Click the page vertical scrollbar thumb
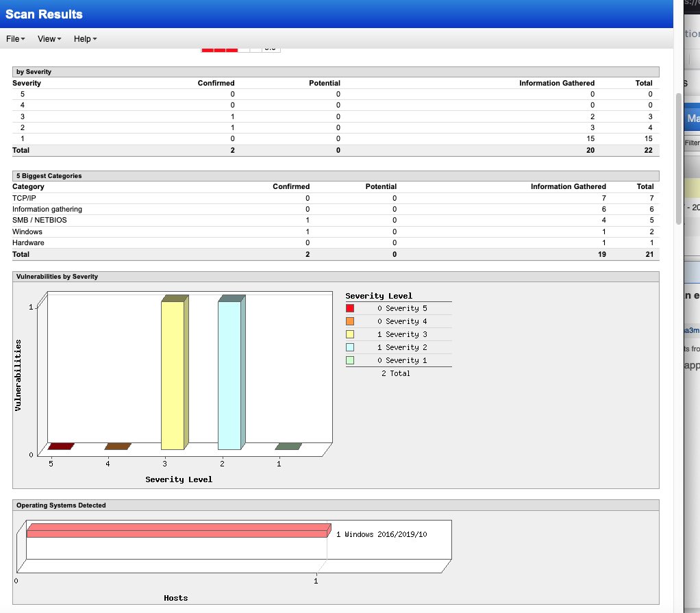This screenshot has height=613, width=700. point(679,158)
